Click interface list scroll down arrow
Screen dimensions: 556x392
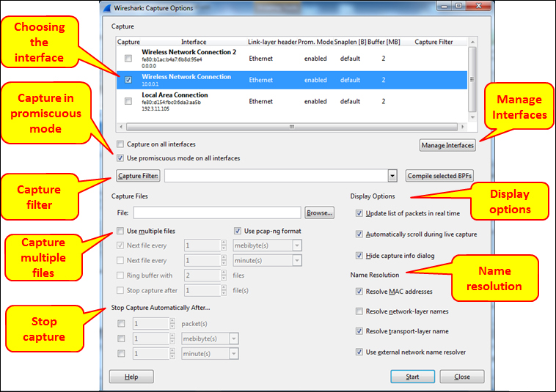tap(472, 117)
